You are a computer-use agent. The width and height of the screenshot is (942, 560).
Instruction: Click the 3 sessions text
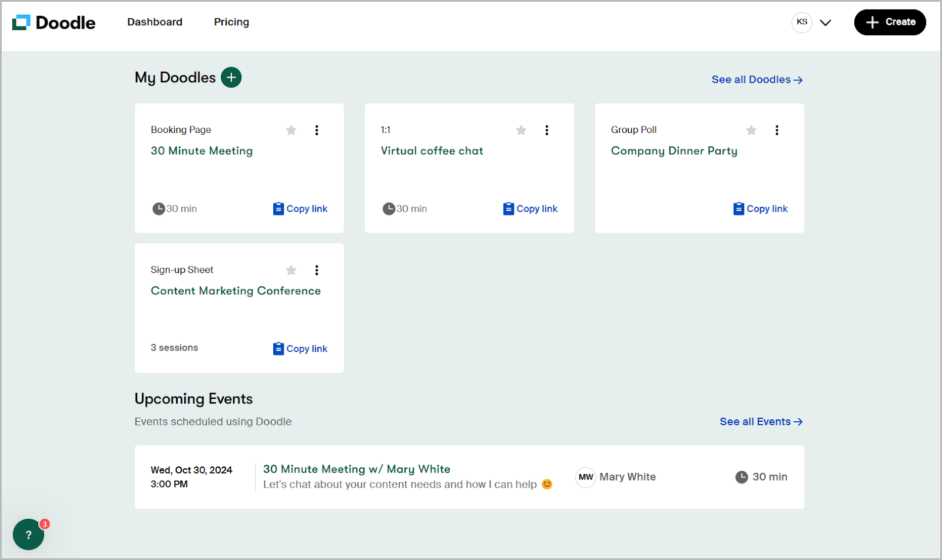[x=174, y=348]
